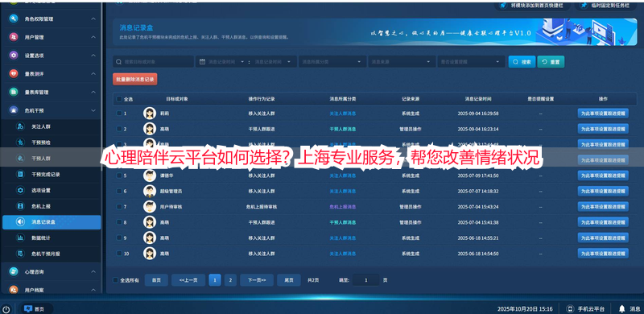
Task: Open the 是否设置提醒 dropdown filter
Action: click(471, 62)
